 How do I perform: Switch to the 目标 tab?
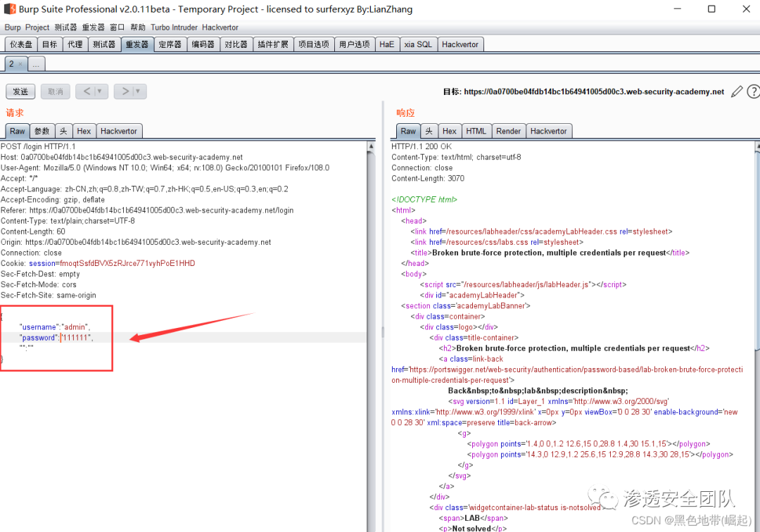point(49,44)
